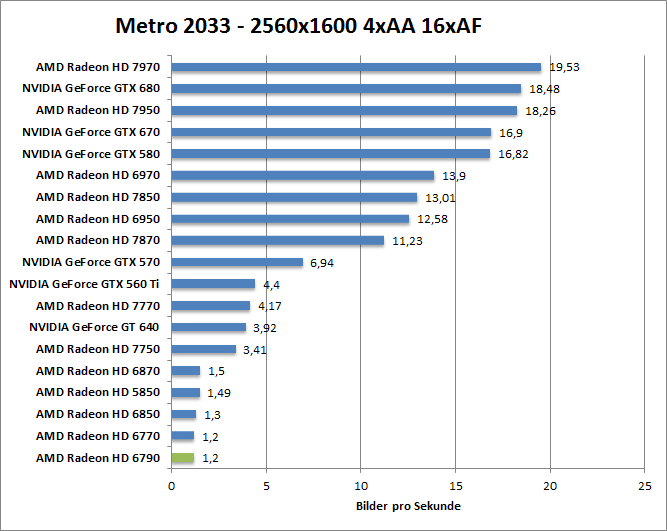Click the 6,94 data value

tap(322, 263)
